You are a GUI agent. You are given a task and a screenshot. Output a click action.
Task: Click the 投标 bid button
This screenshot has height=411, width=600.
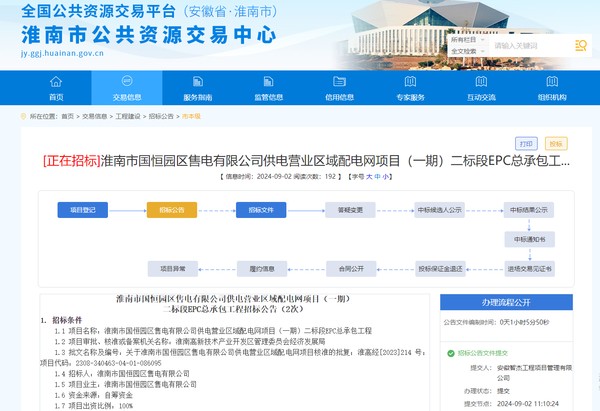coord(556,143)
